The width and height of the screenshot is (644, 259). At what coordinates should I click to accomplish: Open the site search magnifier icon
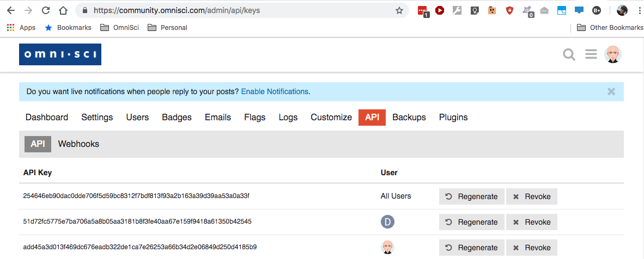[x=569, y=54]
